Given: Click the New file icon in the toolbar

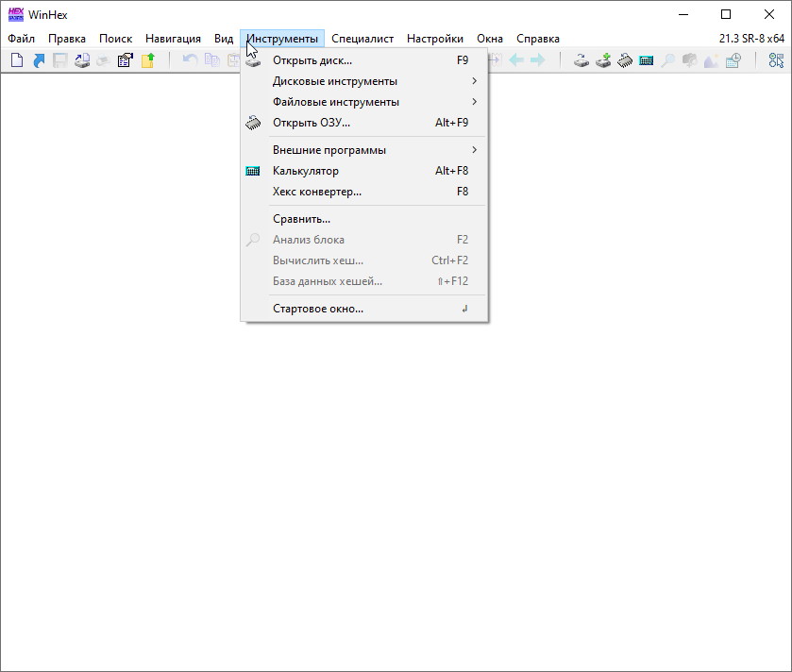Looking at the screenshot, I should click(17, 60).
